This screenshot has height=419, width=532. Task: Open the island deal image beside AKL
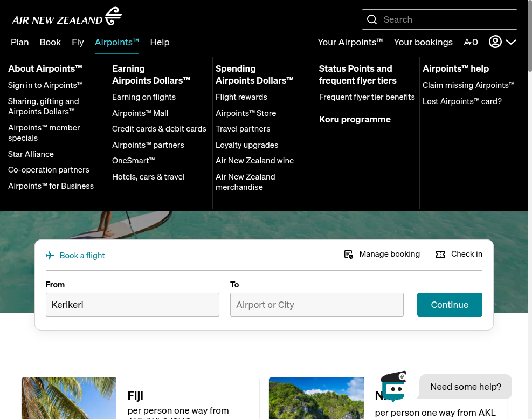316,398
